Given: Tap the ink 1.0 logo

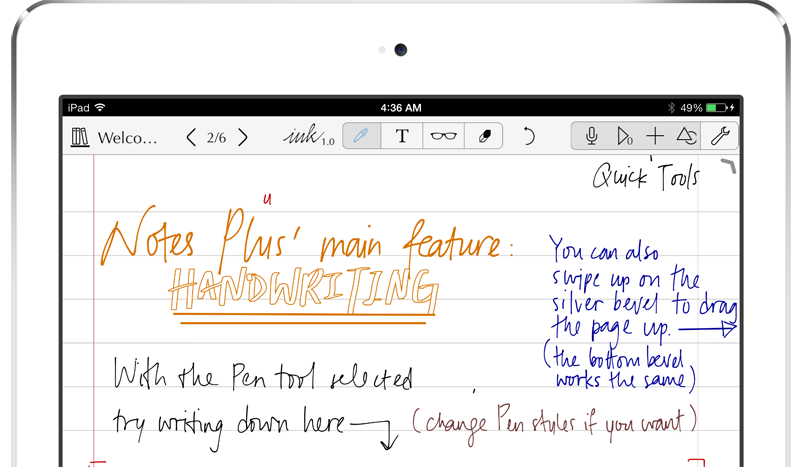Looking at the screenshot, I should [309, 136].
